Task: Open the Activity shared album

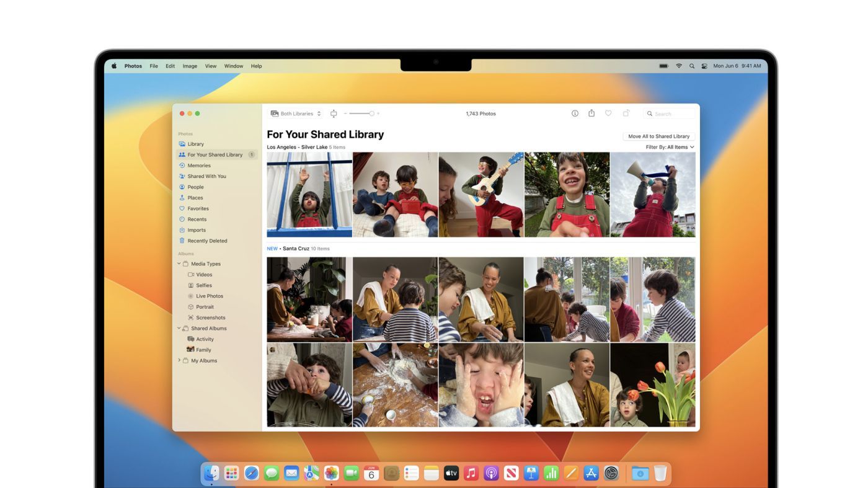Action: coord(217,339)
